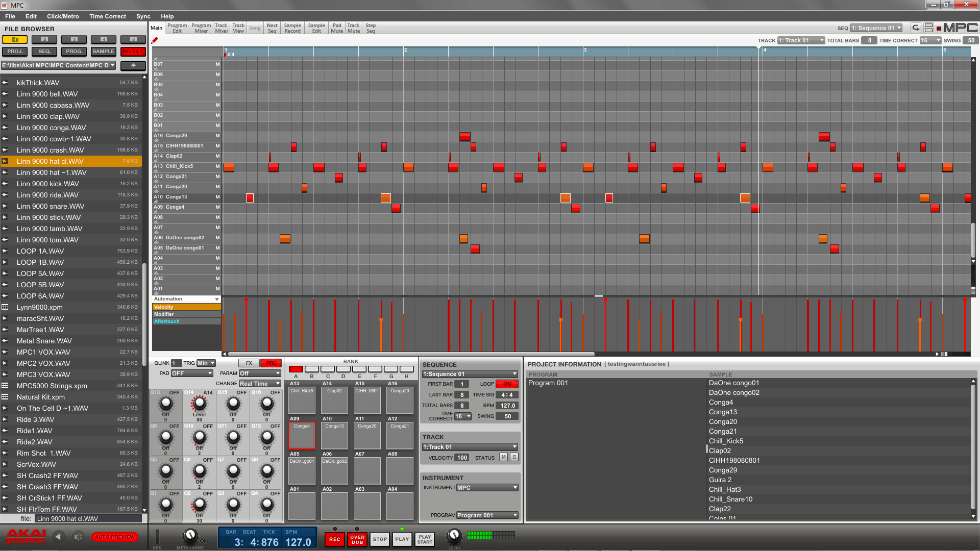Click the speaker audition icon in file browser
The height and width of the screenshot is (551, 980).
click(x=78, y=537)
